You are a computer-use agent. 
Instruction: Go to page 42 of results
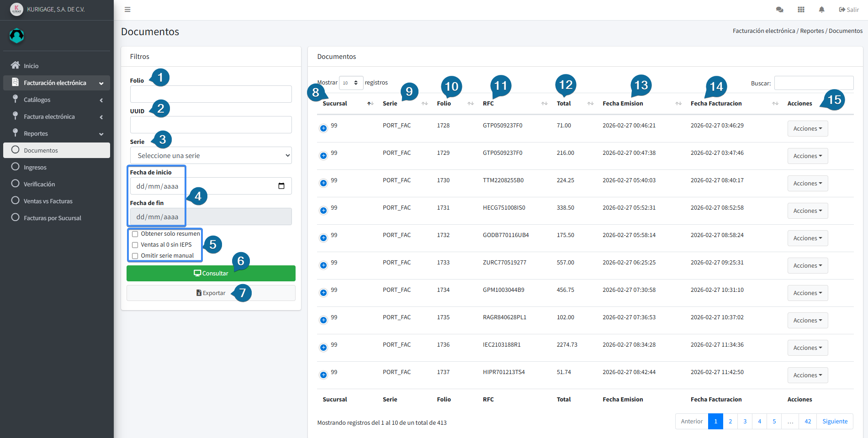(x=807, y=422)
